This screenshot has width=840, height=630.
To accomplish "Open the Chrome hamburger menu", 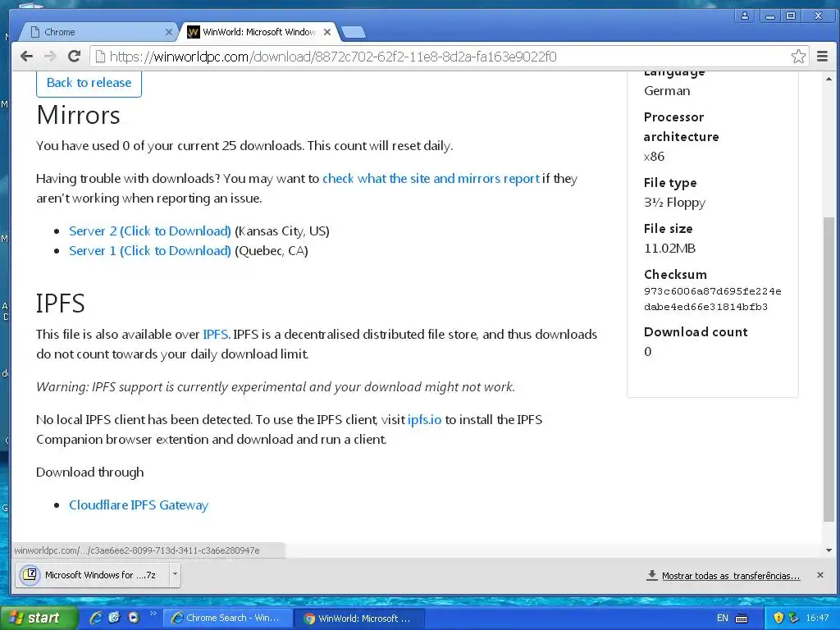I will pyautogui.click(x=822, y=57).
